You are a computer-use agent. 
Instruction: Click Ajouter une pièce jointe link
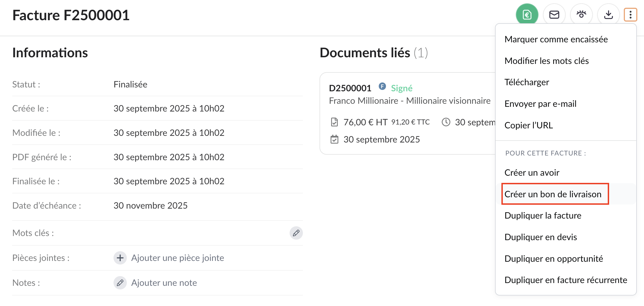[177, 258]
